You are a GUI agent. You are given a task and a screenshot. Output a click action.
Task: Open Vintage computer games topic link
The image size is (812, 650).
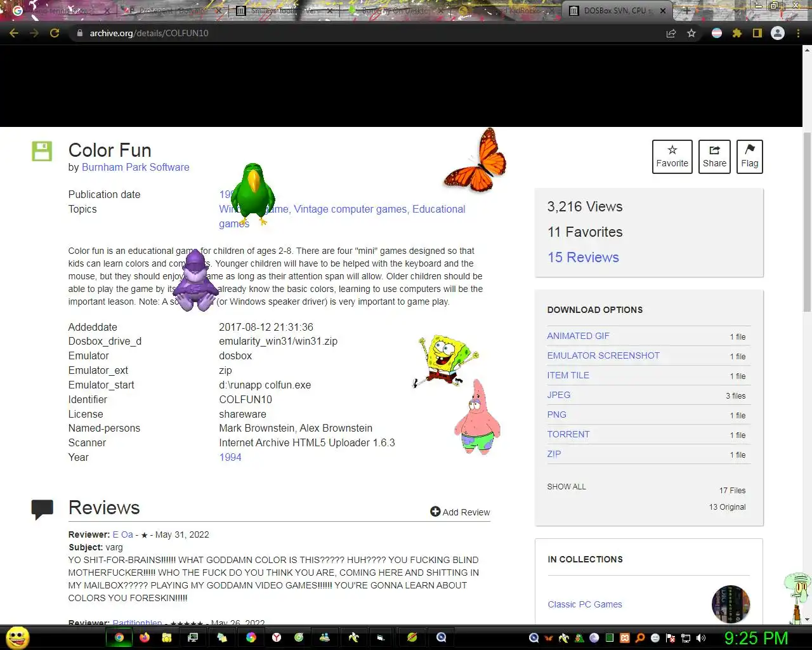350,209
